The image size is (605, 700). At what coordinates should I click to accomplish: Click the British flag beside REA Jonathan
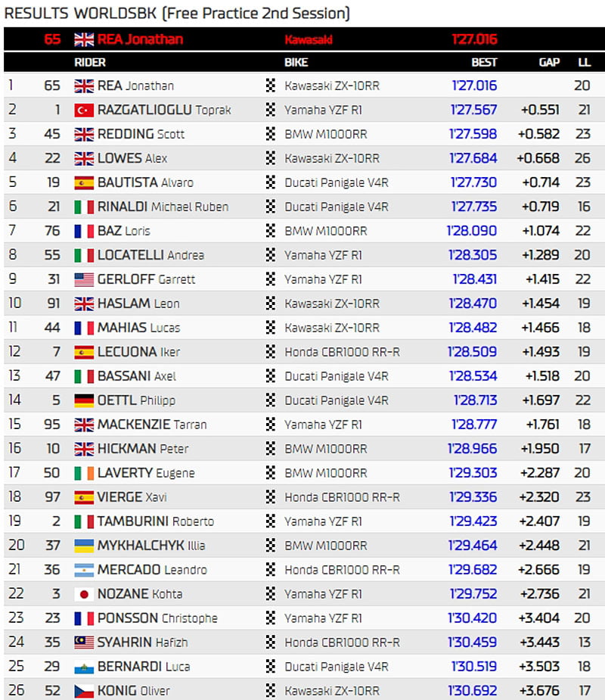[x=83, y=86]
